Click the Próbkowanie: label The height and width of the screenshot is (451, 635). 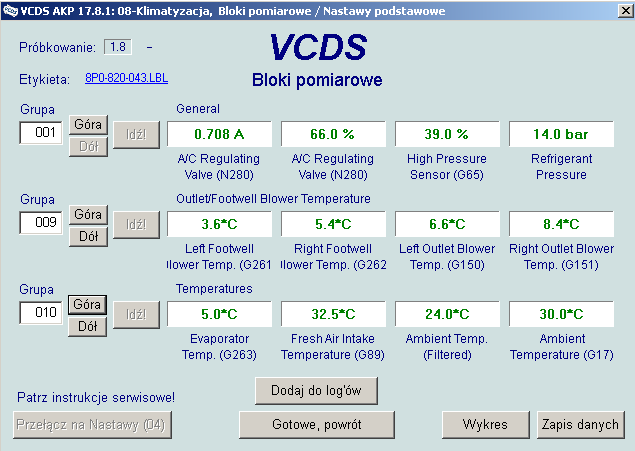tap(57, 47)
